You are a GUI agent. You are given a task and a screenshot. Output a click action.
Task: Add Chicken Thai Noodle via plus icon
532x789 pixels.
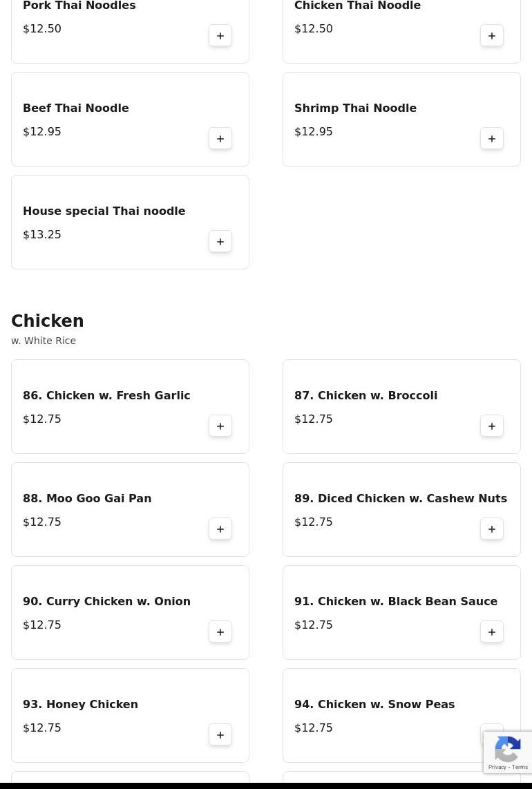click(492, 36)
